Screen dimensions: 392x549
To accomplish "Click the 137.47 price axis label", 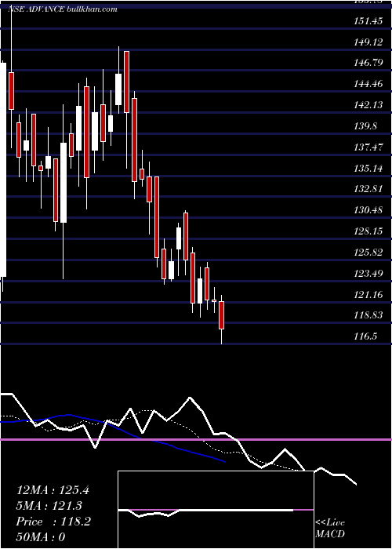I will click(368, 147).
